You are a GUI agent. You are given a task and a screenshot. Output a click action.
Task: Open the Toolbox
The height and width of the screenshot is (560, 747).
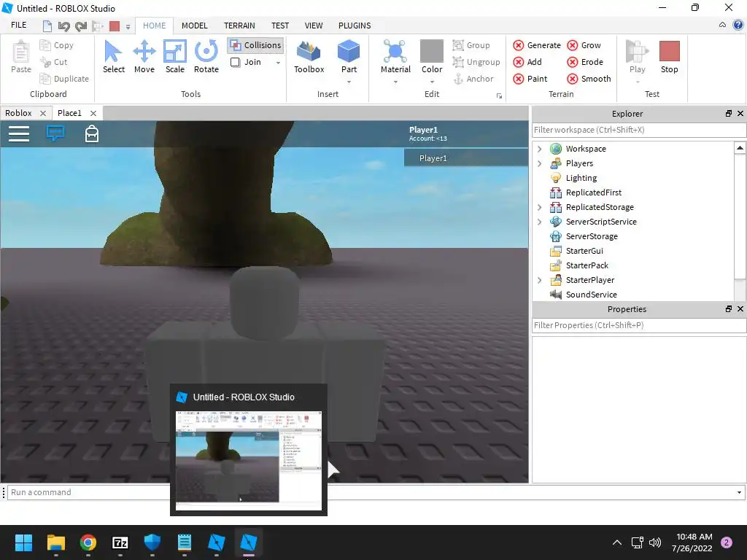click(309, 57)
